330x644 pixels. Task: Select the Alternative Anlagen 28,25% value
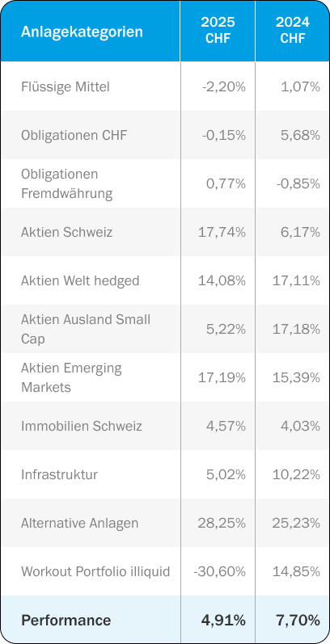[x=222, y=524]
